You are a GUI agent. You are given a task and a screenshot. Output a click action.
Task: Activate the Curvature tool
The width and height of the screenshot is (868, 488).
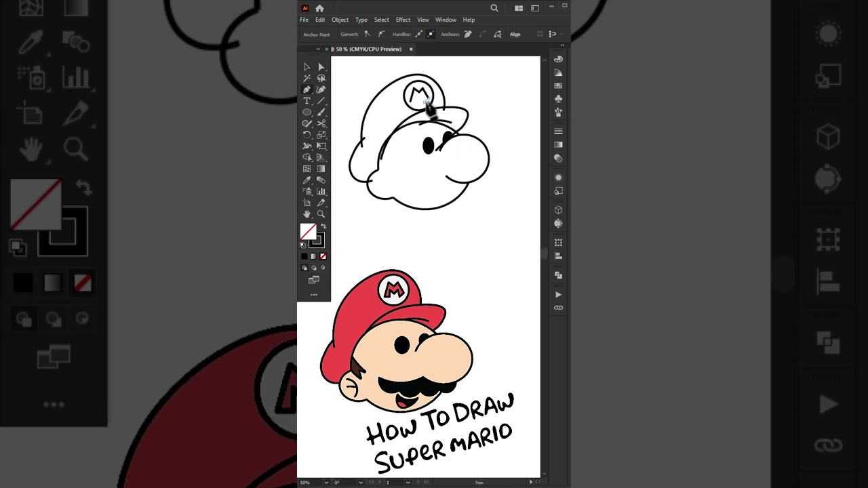[321, 89]
